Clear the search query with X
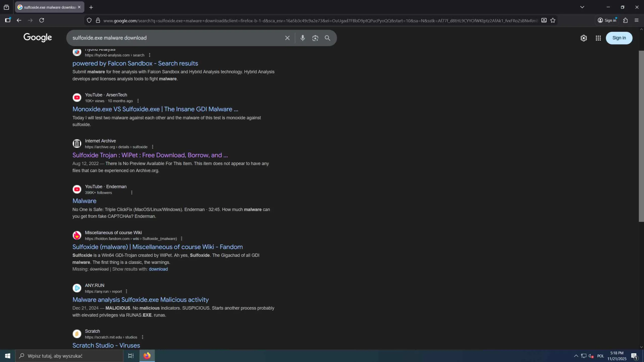This screenshot has height=362, width=644. pyautogui.click(x=287, y=38)
